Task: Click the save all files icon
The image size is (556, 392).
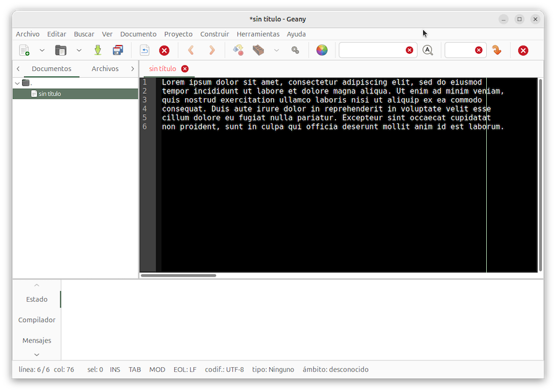Action: tap(117, 51)
